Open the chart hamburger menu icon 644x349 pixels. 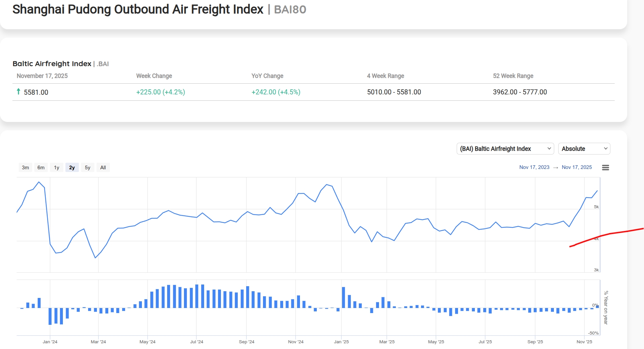pos(605,168)
